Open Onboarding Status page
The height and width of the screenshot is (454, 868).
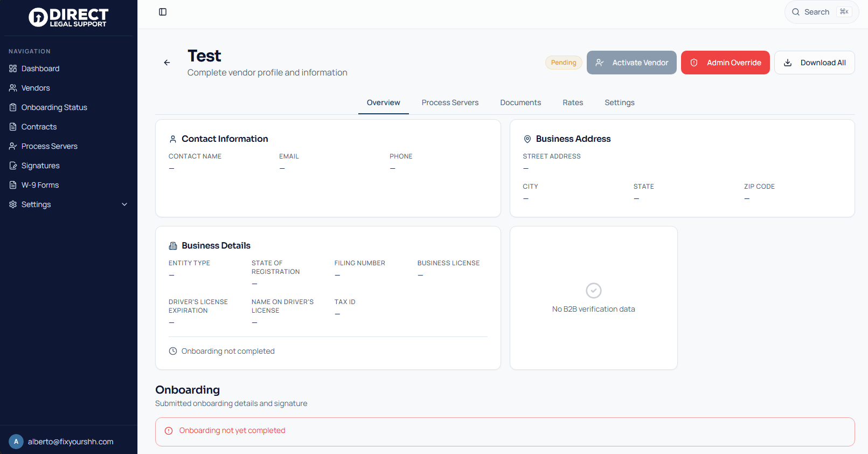pyautogui.click(x=68, y=107)
